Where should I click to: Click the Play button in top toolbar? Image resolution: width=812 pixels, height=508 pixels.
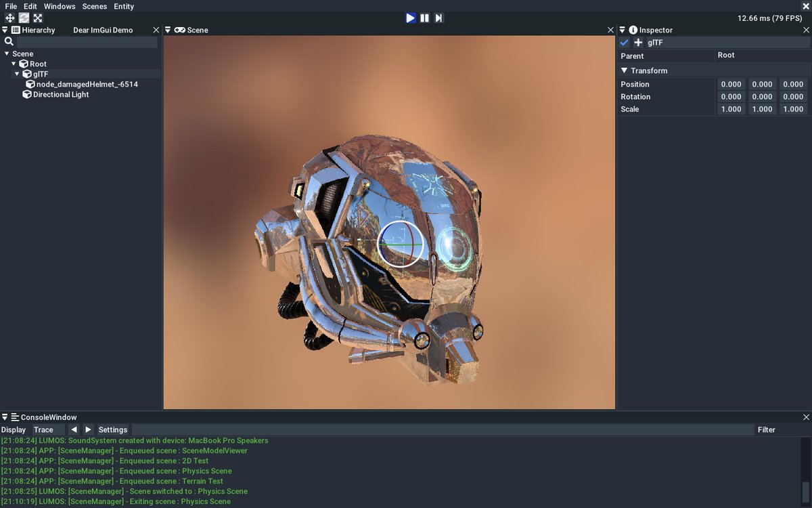(x=411, y=18)
